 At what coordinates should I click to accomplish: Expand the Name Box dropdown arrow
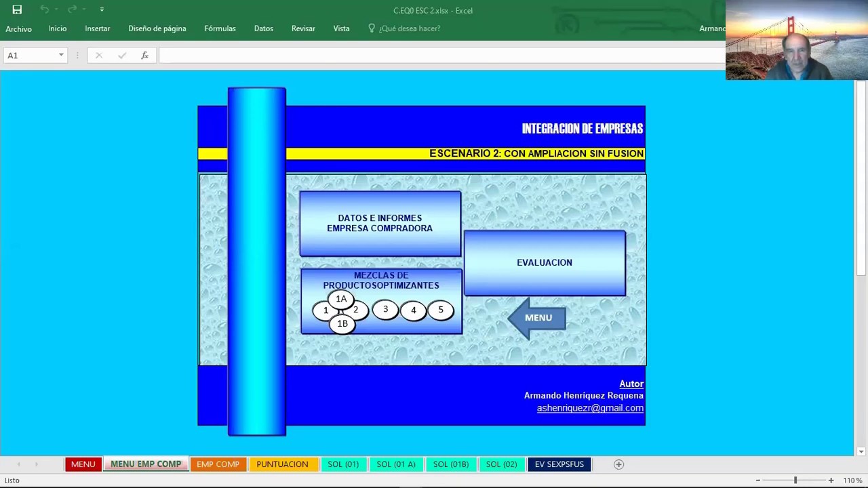pos(61,56)
